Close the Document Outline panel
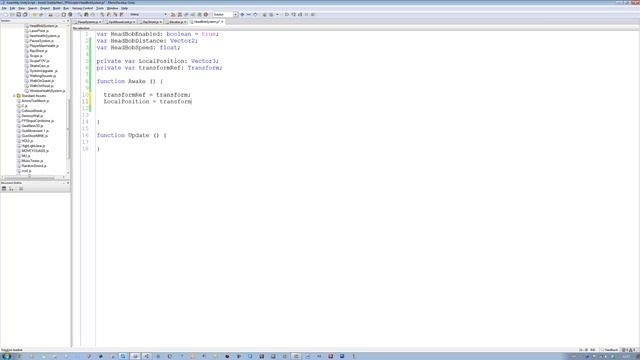This screenshot has height=360, width=640. tap(68, 183)
